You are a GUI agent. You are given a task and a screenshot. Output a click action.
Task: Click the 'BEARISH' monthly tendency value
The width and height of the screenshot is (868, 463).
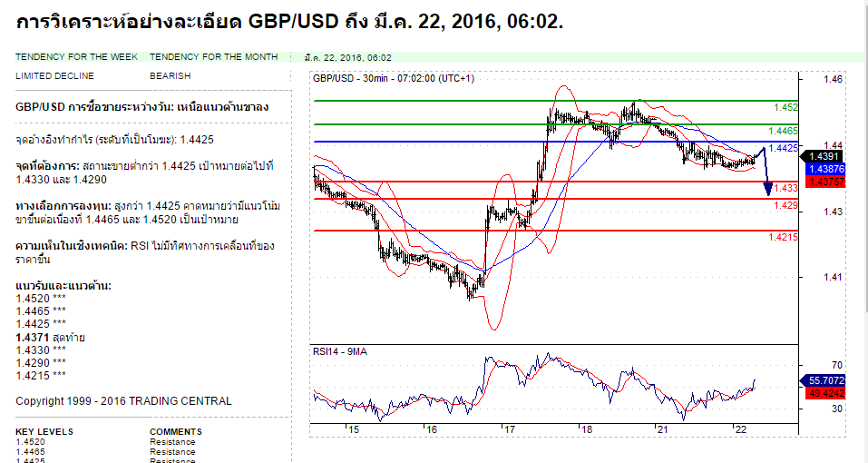(x=170, y=76)
